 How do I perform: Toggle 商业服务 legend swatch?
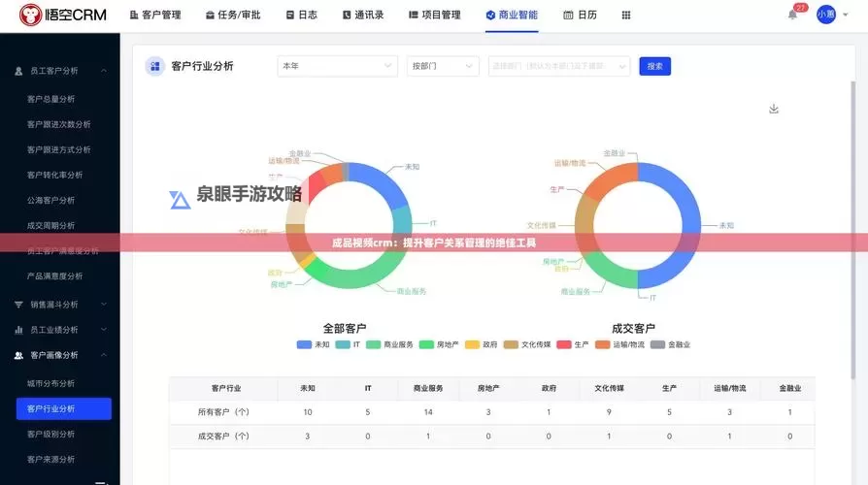pos(373,344)
